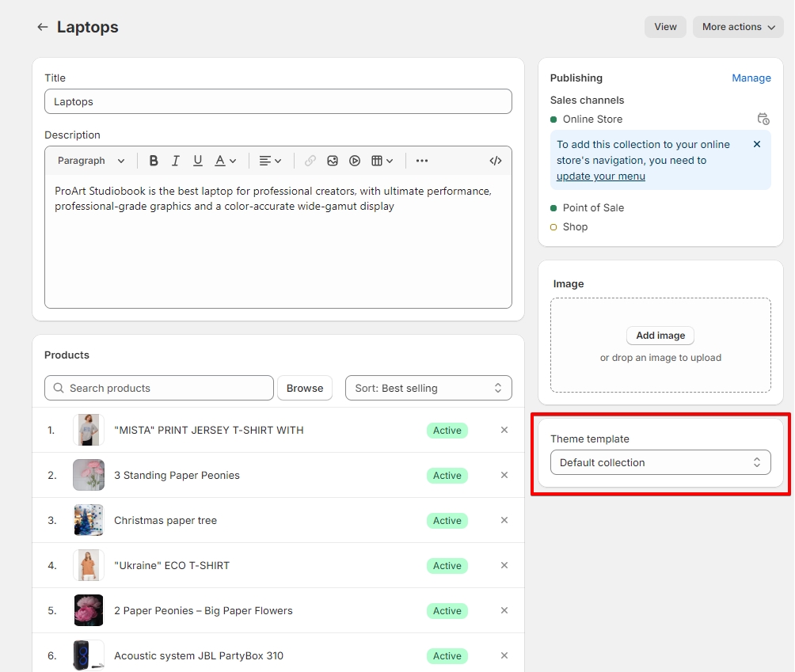Open the Theme template dropdown
The height and width of the screenshot is (672, 795).
click(660, 462)
